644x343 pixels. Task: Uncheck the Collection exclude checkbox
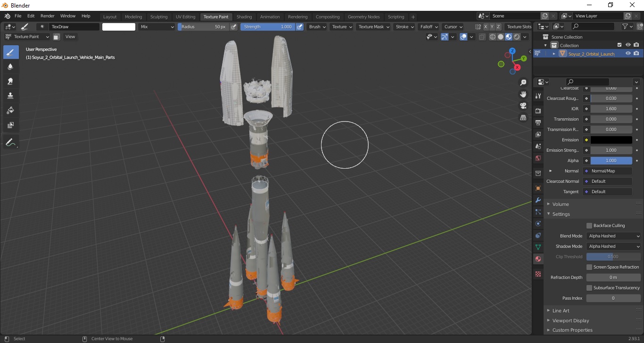[x=619, y=45]
